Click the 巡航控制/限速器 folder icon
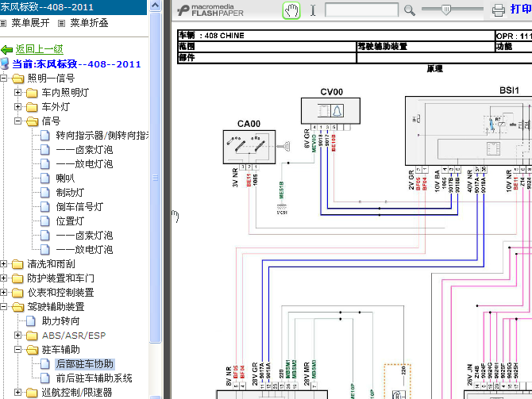Image resolution: width=532 pixels, height=399 pixels. [x=32, y=393]
